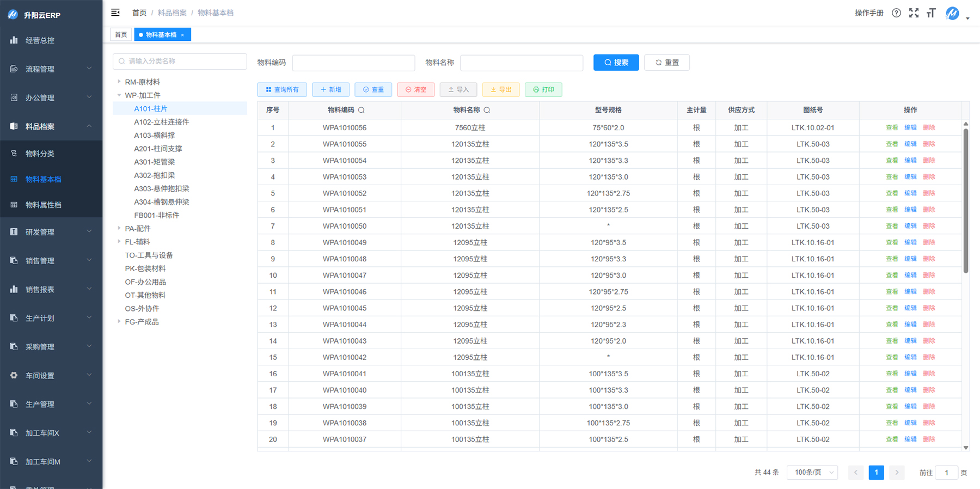
Task: Expand the 销售管理 sidebar menu
Action: click(51, 261)
